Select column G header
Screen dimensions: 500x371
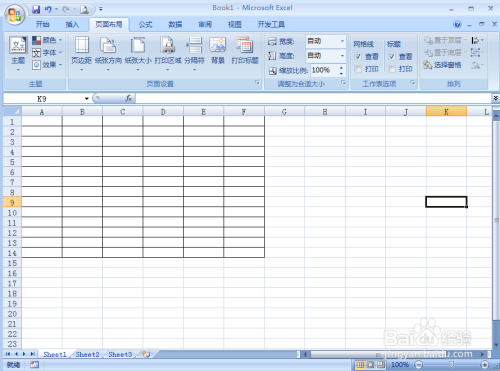click(x=284, y=112)
